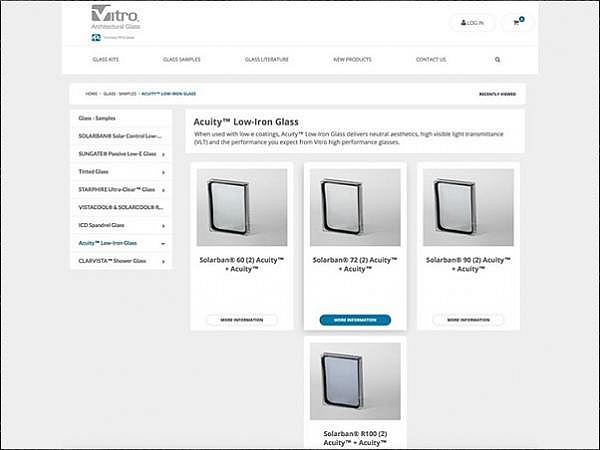Viewport: 600px width, 450px height.
Task: Select Glass - Samples in sidebar
Action: [x=121, y=118]
